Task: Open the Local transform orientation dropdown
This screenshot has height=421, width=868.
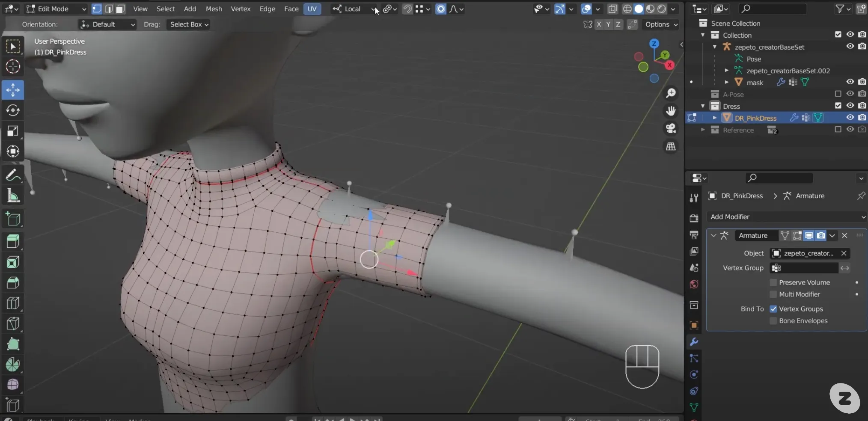Action: (x=355, y=9)
